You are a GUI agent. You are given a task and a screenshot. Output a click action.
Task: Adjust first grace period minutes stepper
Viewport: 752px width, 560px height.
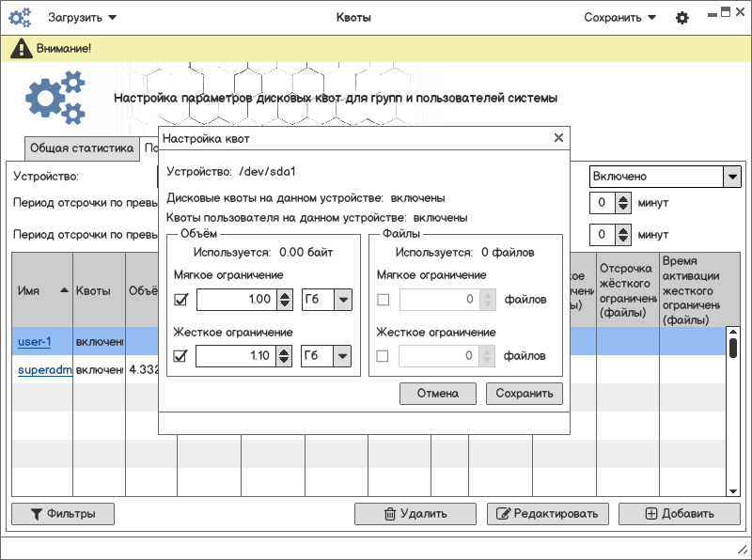click(622, 203)
